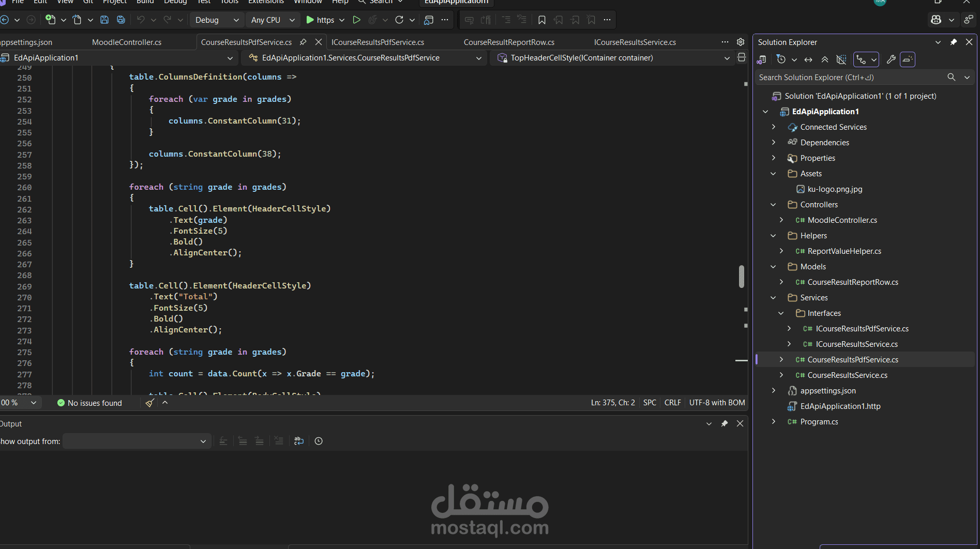980x549 pixels.
Task: Save the current file with Save icon
Action: [104, 20]
